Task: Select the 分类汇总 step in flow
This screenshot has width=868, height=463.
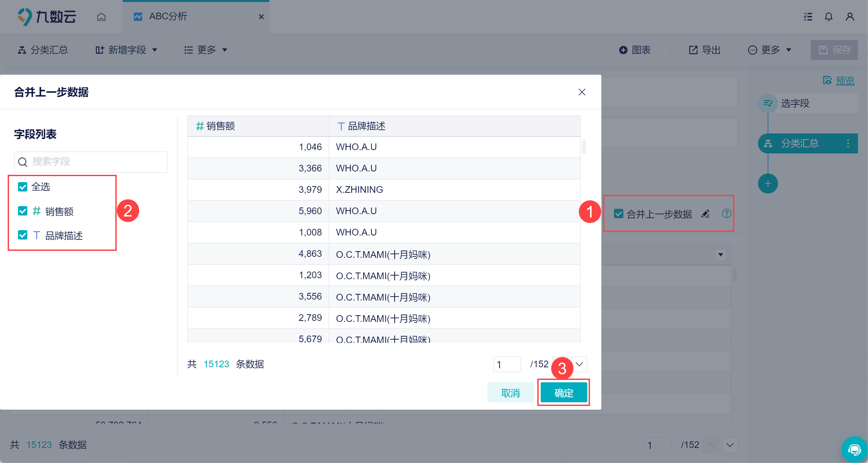Action: click(x=799, y=143)
